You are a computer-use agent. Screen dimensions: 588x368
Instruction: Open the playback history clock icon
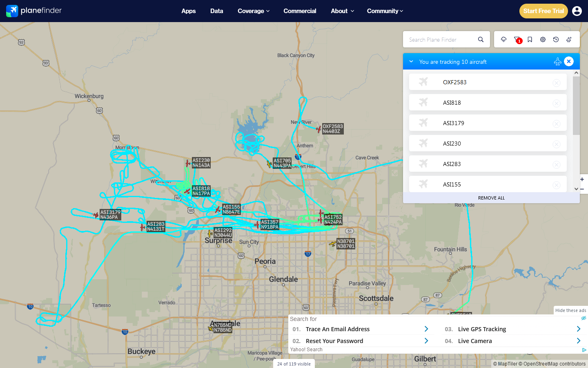click(x=556, y=40)
